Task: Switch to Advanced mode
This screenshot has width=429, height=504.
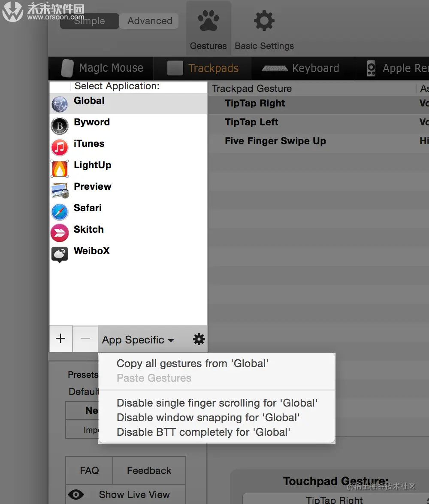Action: pos(150,21)
